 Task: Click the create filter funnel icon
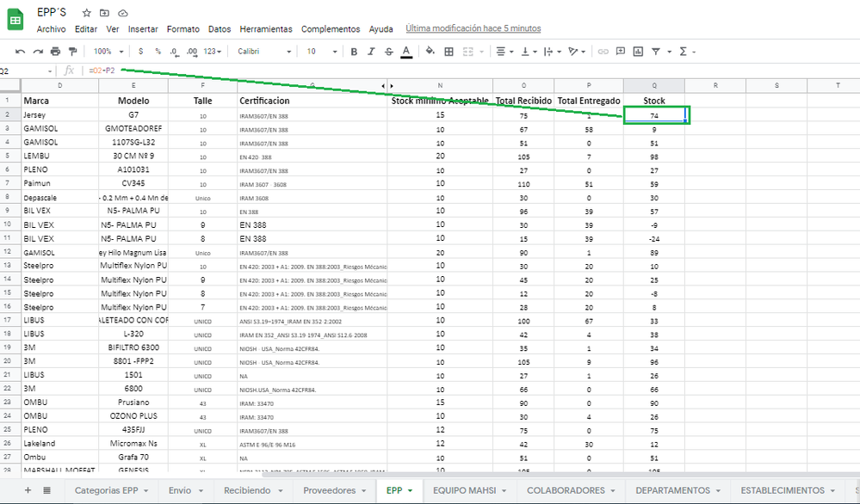655,52
